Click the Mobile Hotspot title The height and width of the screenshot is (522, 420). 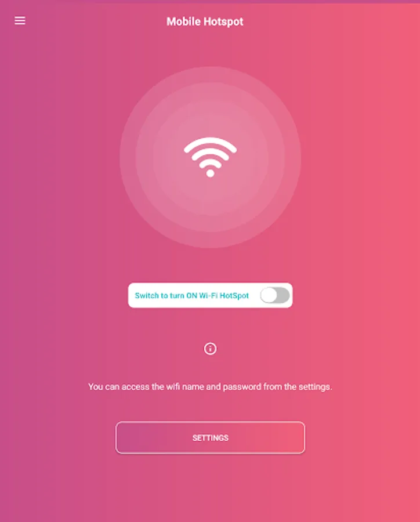(205, 21)
